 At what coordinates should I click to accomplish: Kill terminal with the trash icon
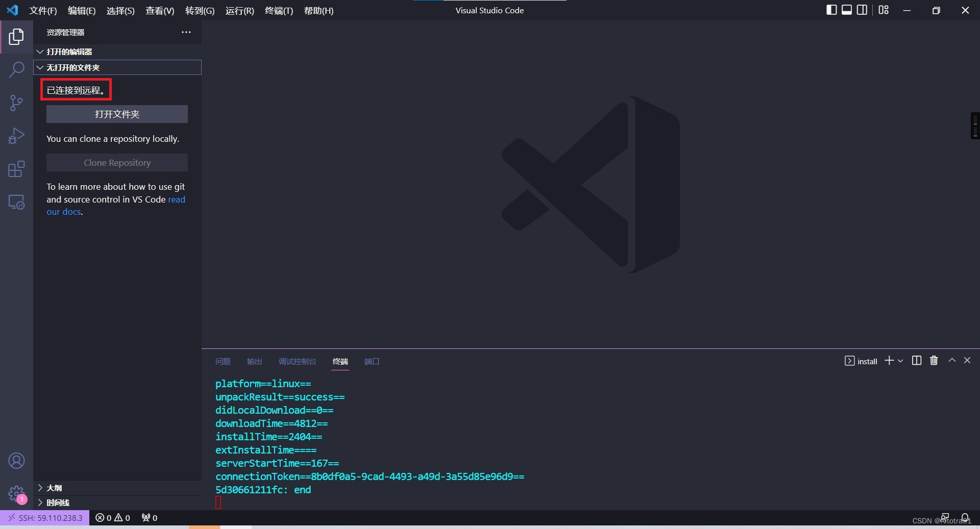tap(934, 361)
